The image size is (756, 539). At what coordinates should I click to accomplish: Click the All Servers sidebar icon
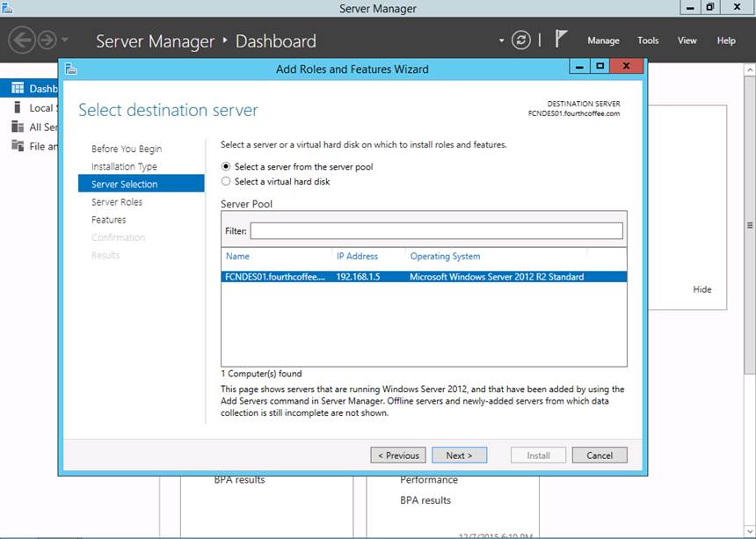(18, 127)
